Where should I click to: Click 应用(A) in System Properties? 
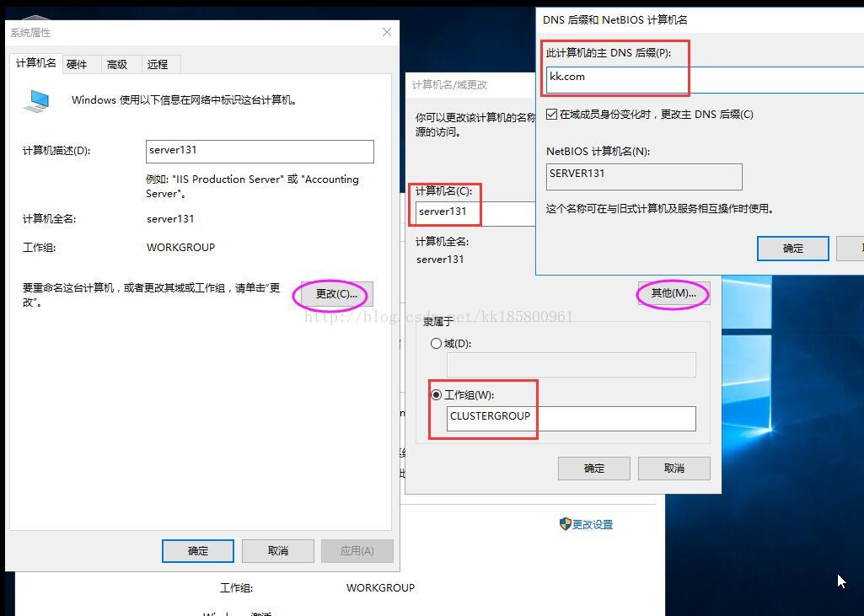click(357, 550)
